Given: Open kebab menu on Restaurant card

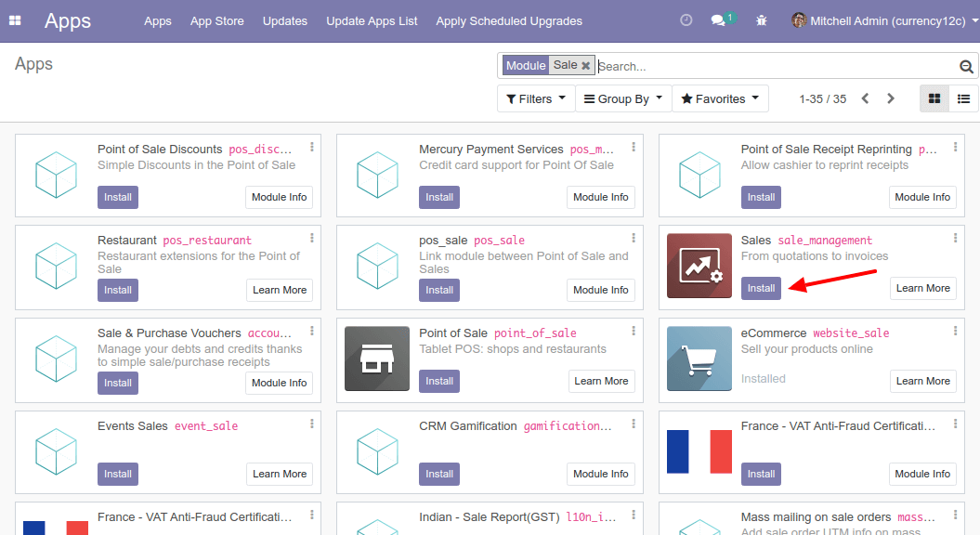Looking at the screenshot, I should pyautogui.click(x=312, y=239).
